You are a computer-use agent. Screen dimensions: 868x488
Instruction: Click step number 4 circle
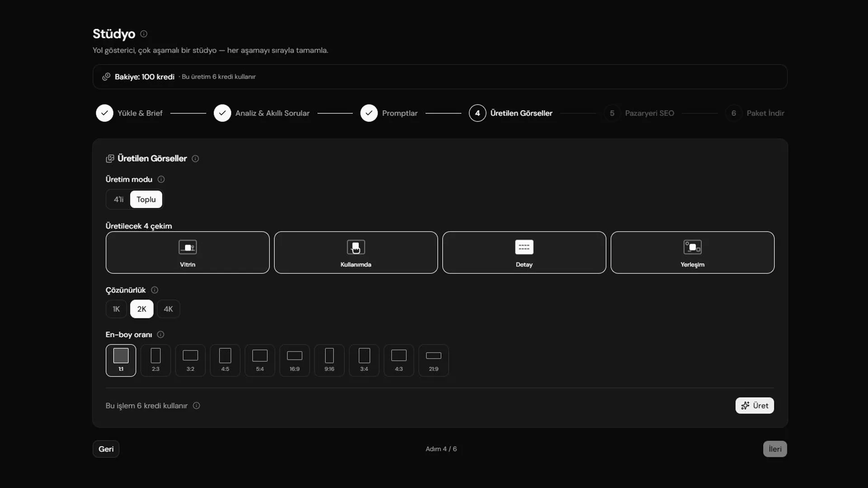coord(477,113)
